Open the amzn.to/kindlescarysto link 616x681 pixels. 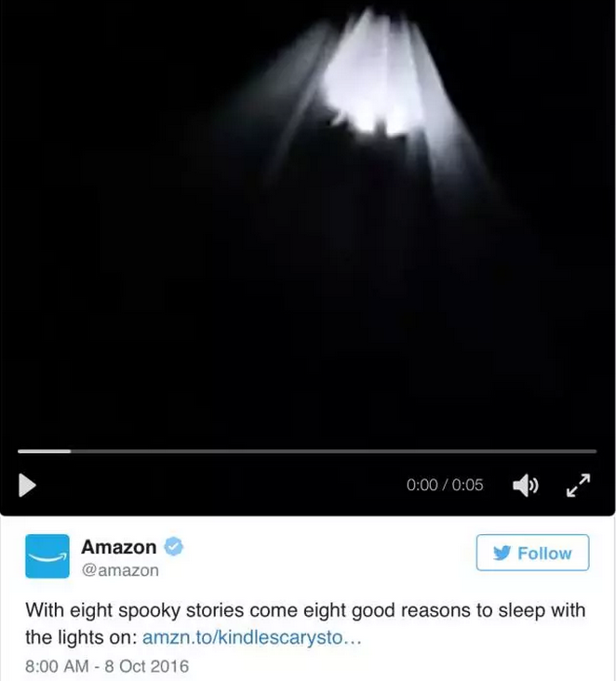coord(251,637)
